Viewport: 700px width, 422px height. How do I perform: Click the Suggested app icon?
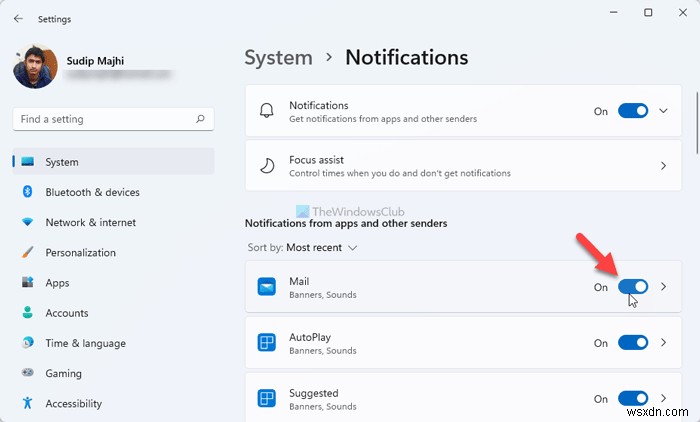(x=267, y=398)
